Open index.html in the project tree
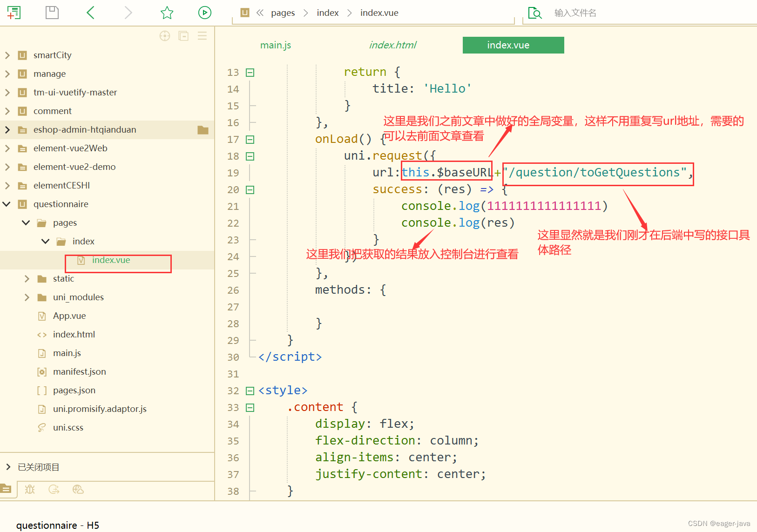 point(74,335)
